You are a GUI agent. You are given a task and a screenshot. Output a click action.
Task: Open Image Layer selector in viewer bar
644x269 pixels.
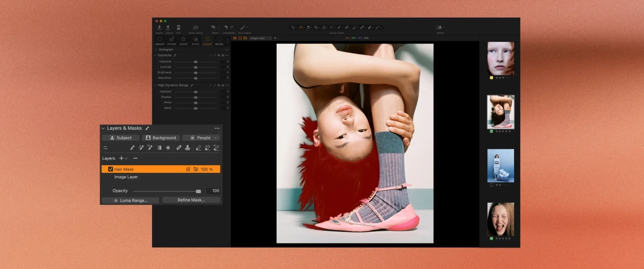(260, 38)
